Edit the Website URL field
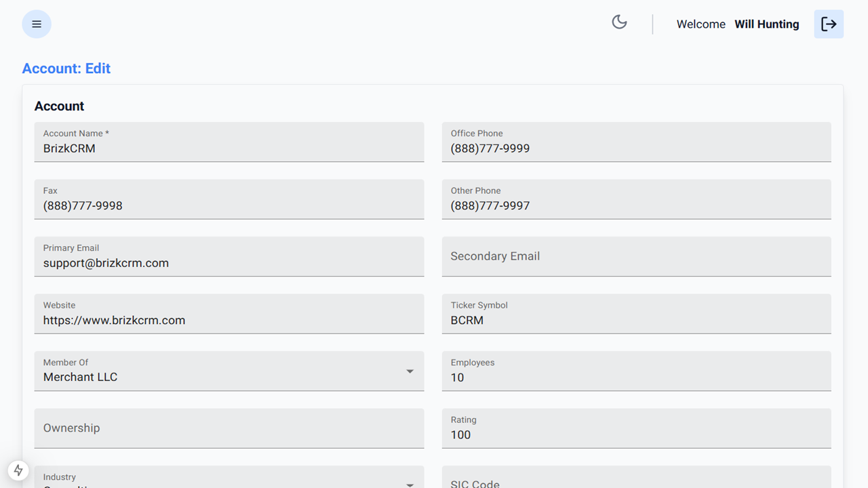Screen dimensions: 868x488 (229, 320)
